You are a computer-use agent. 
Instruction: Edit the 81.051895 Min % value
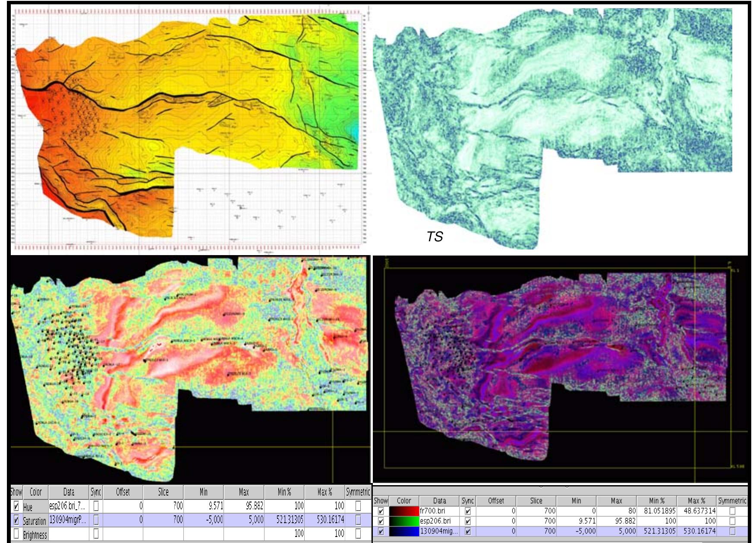pyautogui.click(x=657, y=511)
